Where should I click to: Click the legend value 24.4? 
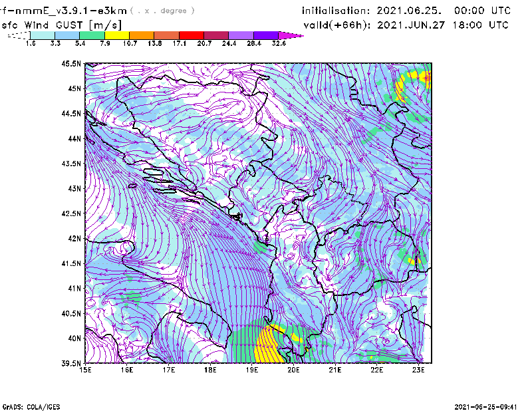(x=229, y=43)
